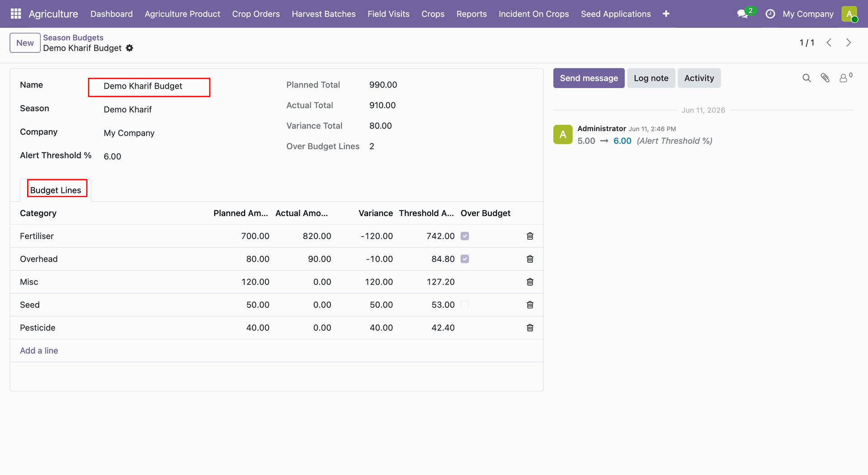Select the Budget Lines tab
The width and height of the screenshot is (868, 475).
[56, 190]
